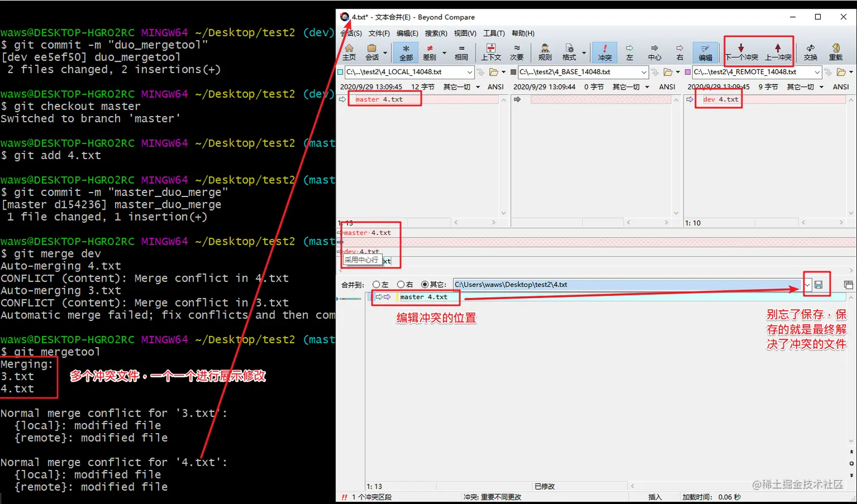Save the merged output file
Image resolution: width=857 pixels, height=504 pixels.
[x=818, y=285]
